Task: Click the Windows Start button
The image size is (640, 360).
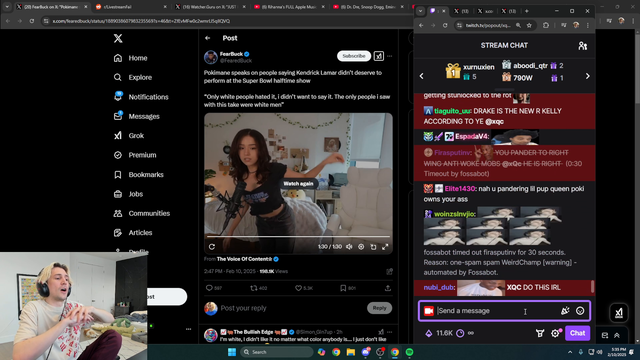Action: pos(232,352)
